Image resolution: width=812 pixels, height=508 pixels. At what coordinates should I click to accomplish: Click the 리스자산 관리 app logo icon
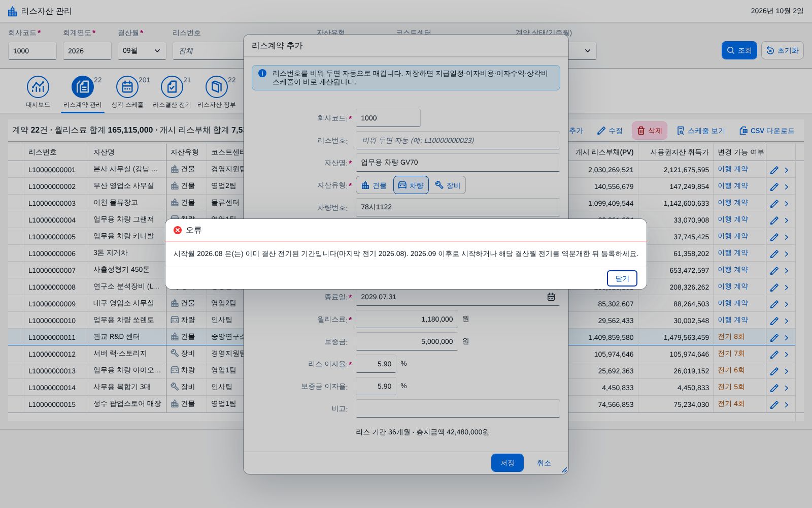coord(13,11)
